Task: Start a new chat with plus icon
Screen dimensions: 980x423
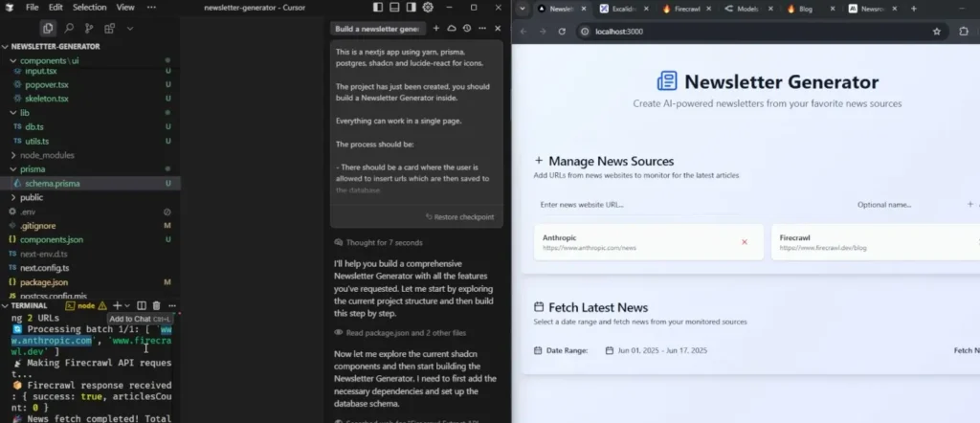Action: tap(436, 29)
